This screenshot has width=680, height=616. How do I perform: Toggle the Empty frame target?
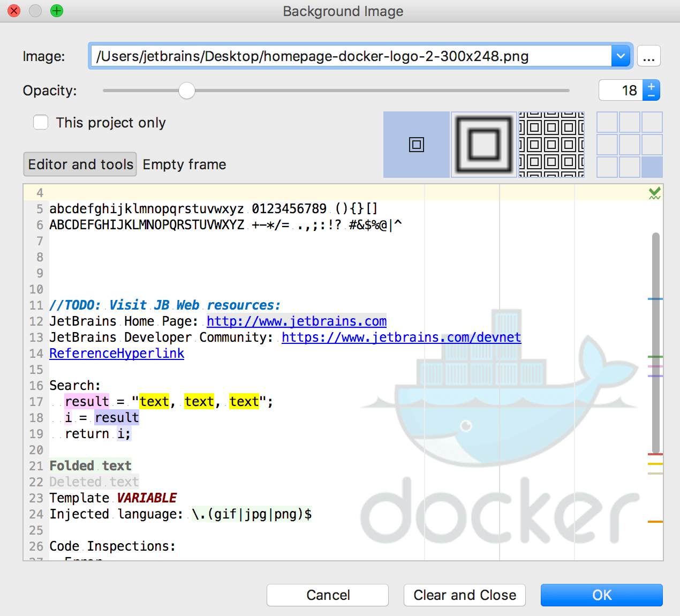point(184,164)
